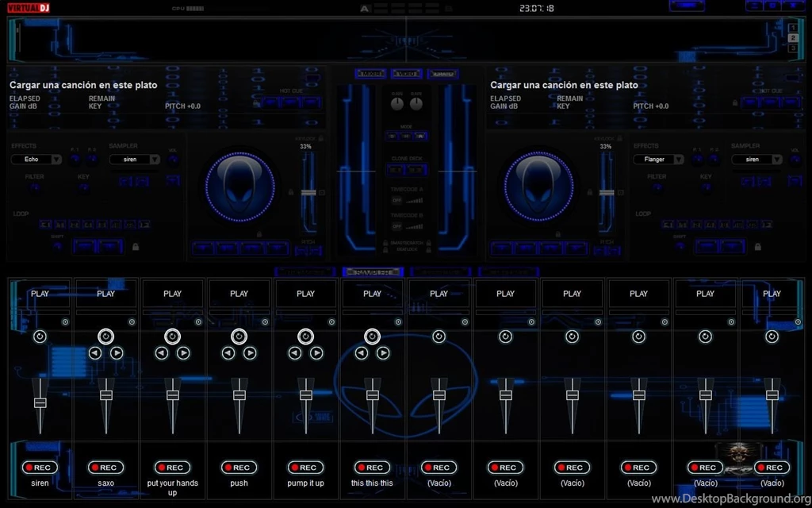Click the lock icon beside left deck loop controls
This screenshot has height=508, width=812.
(136, 247)
